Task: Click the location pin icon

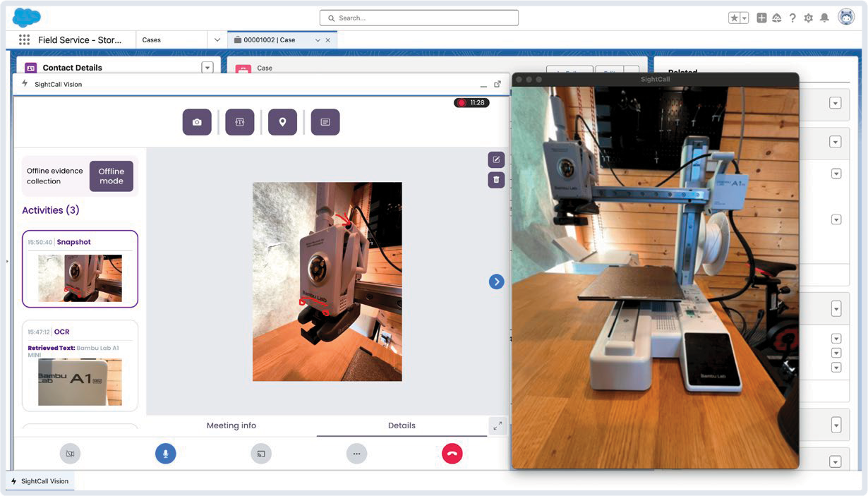Action: point(282,122)
